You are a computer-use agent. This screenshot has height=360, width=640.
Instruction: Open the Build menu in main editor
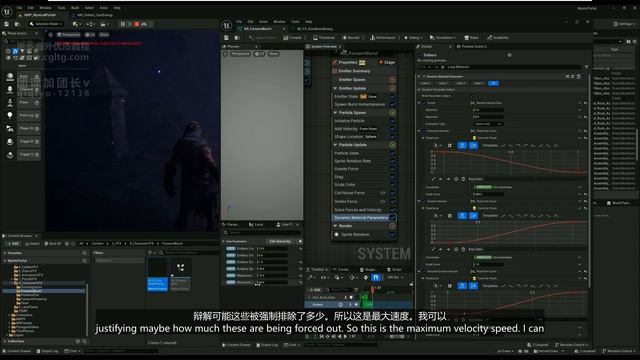pos(75,8)
